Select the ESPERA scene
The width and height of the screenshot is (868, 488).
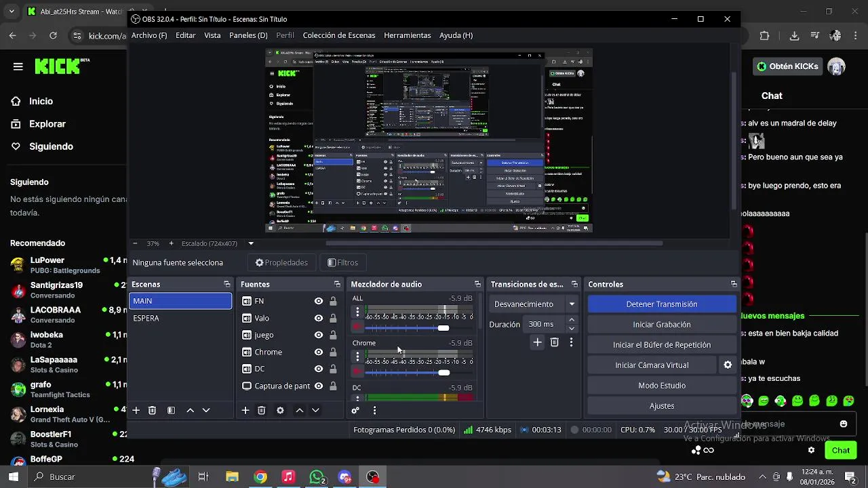pyautogui.click(x=180, y=318)
